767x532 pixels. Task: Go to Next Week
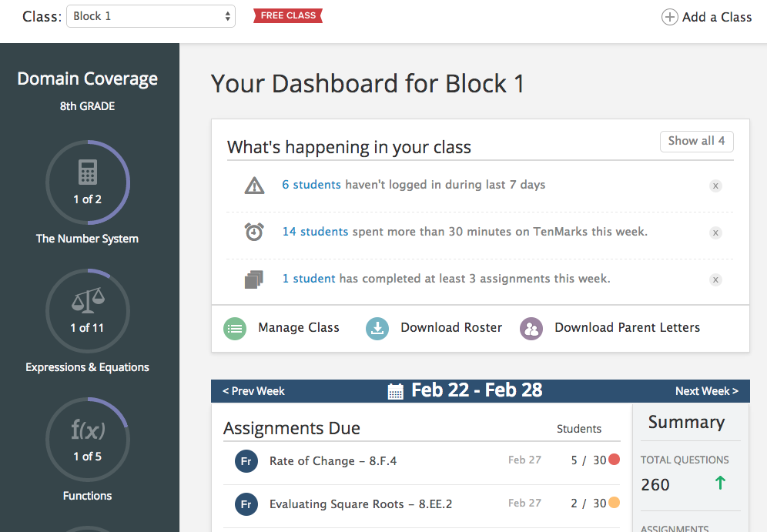tap(706, 391)
